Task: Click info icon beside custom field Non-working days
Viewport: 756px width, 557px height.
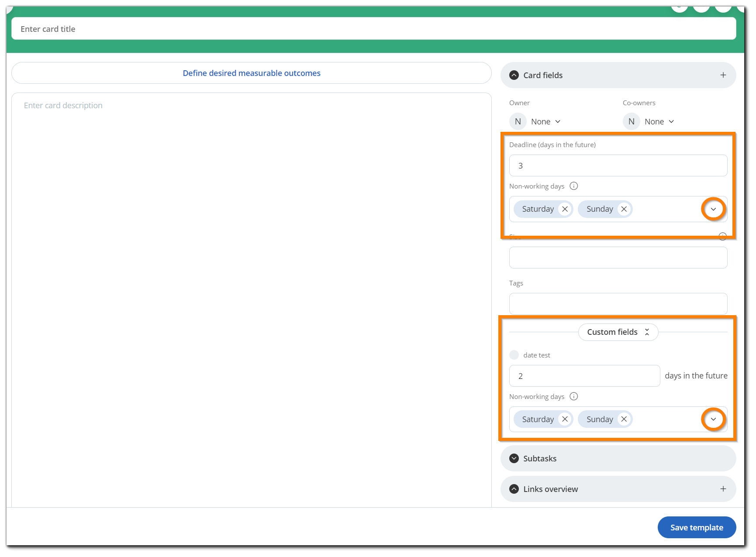Action: coord(574,396)
